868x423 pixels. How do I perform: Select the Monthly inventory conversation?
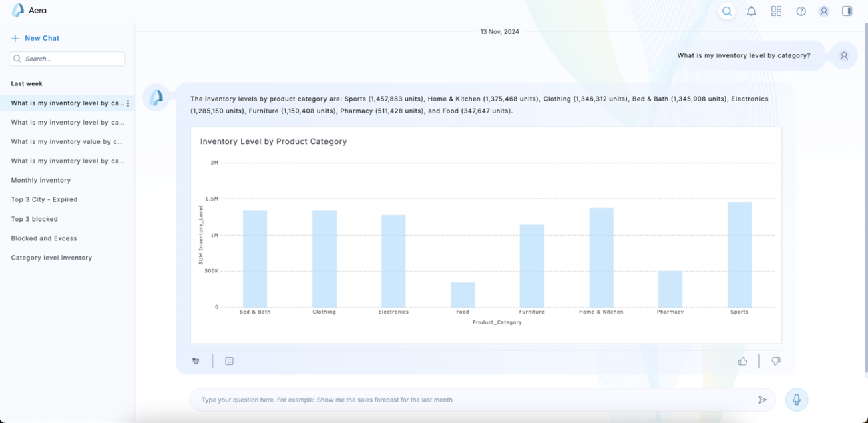(x=40, y=180)
